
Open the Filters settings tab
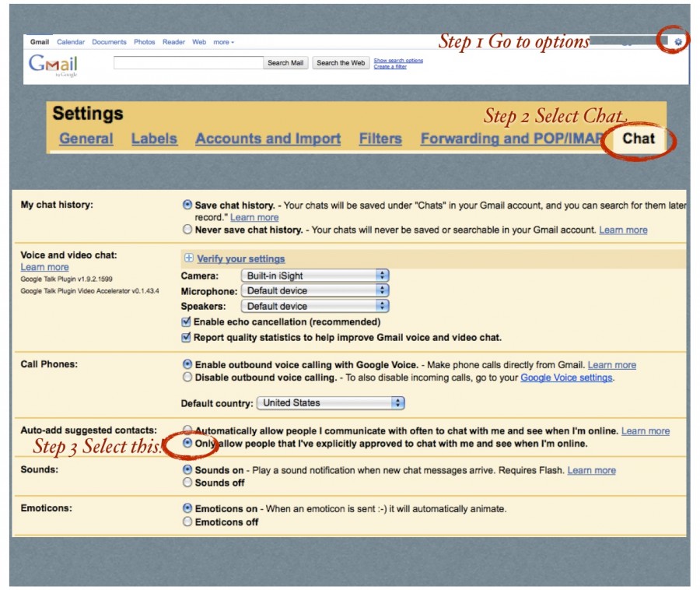380,139
